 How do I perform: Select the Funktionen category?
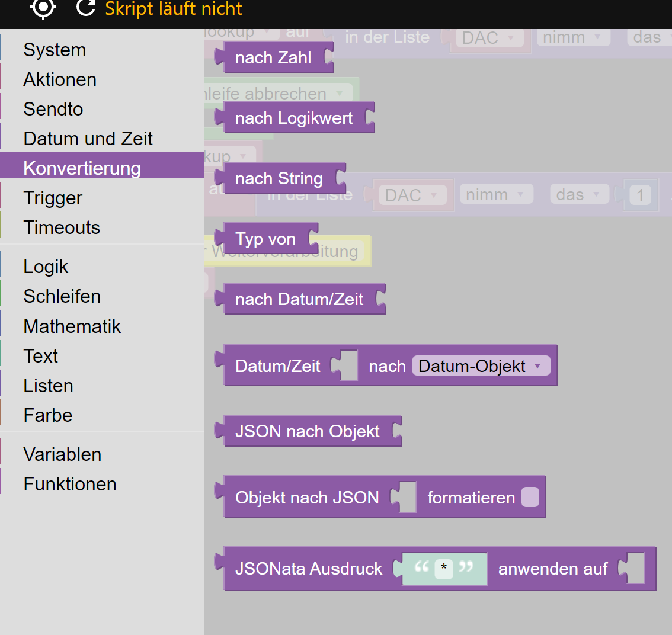click(69, 484)
